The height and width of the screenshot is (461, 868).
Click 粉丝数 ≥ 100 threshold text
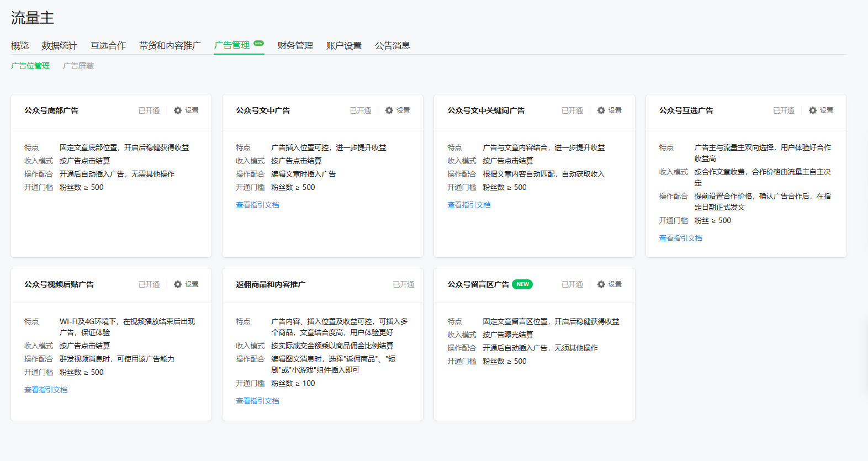click(x=293, y=383)
